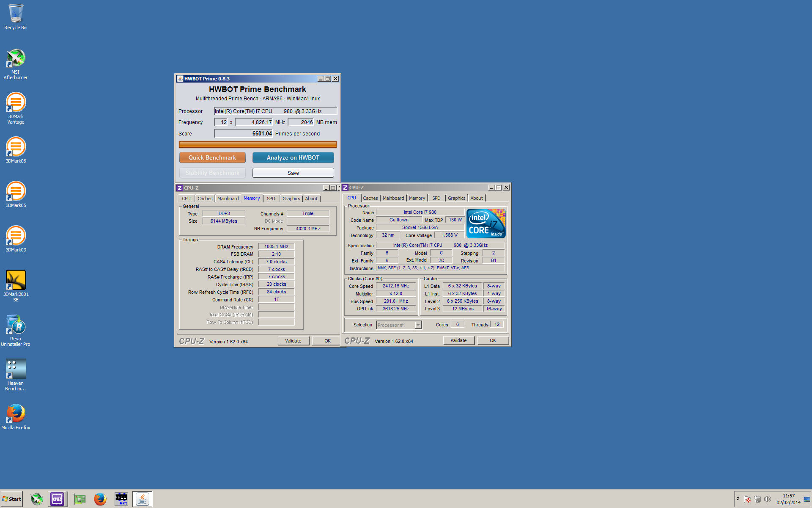The height and width of the screenshot is (508, 812).
Task: Start the Quick Benchmark
Action: pos(212,157)
